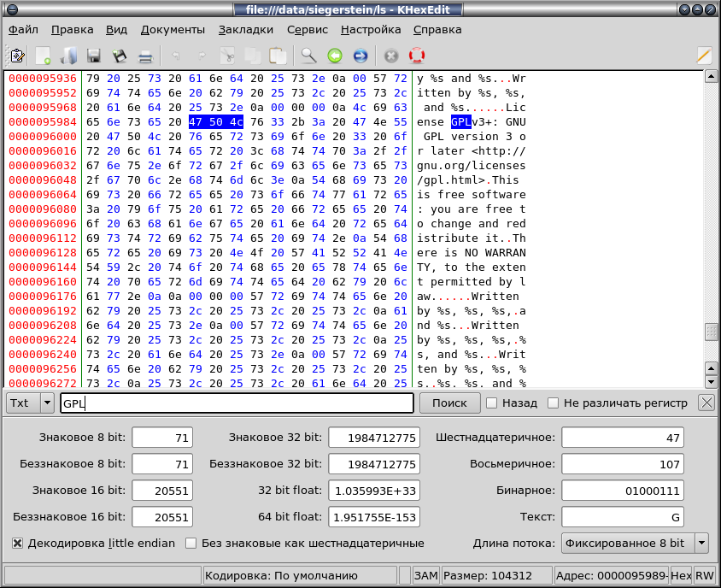Image resolution: width=721 pixels, height=588 pixels.
Task: Click the Бинарное value field
Action: 623,491
